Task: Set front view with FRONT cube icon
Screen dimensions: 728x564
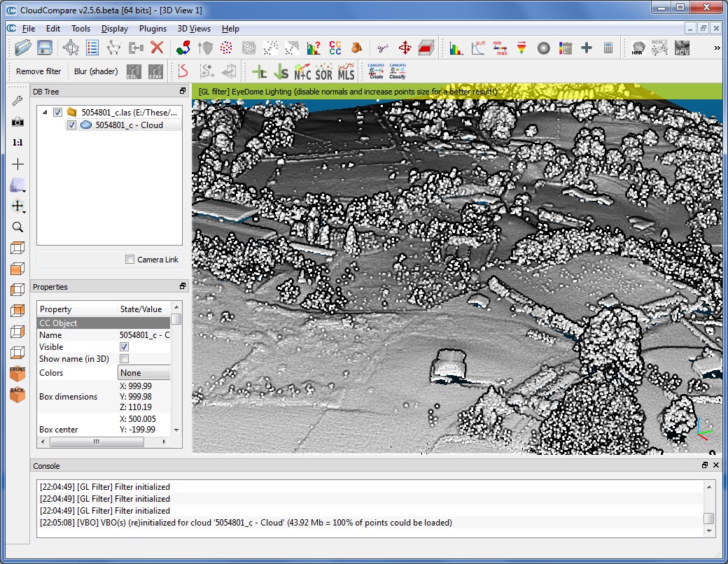Action: click(x=17, y=374)
